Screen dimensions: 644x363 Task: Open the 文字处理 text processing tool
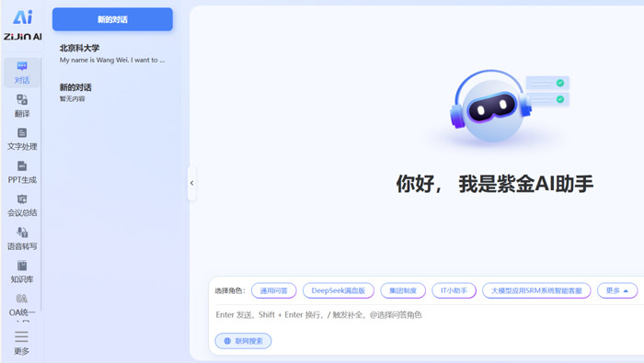22,139
